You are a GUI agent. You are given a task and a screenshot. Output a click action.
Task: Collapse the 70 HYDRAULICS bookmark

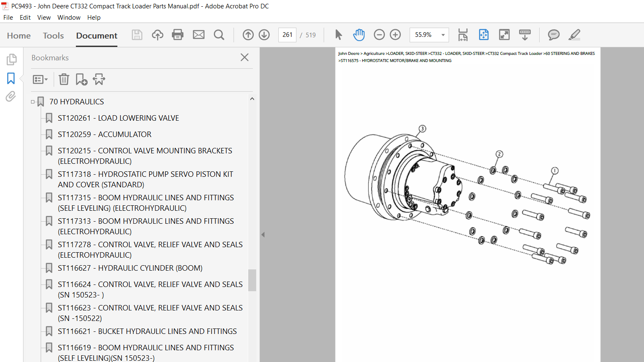(x=33, y=102)
